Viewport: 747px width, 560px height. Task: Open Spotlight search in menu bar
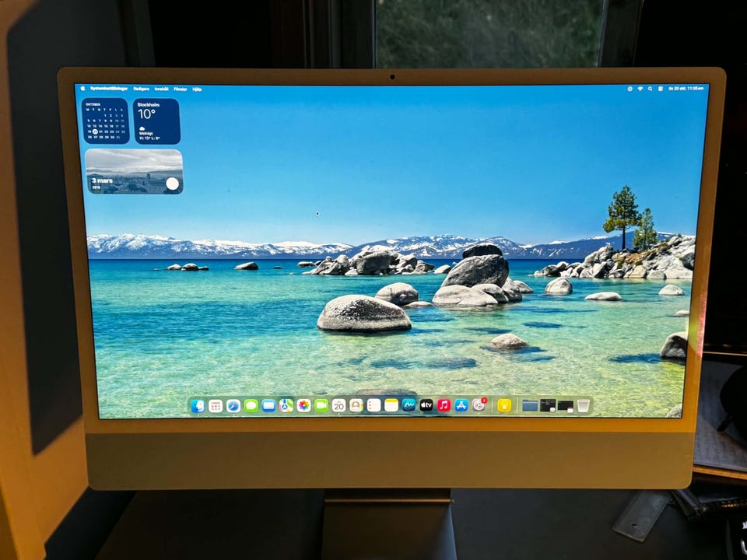click(x=650, y=89)
